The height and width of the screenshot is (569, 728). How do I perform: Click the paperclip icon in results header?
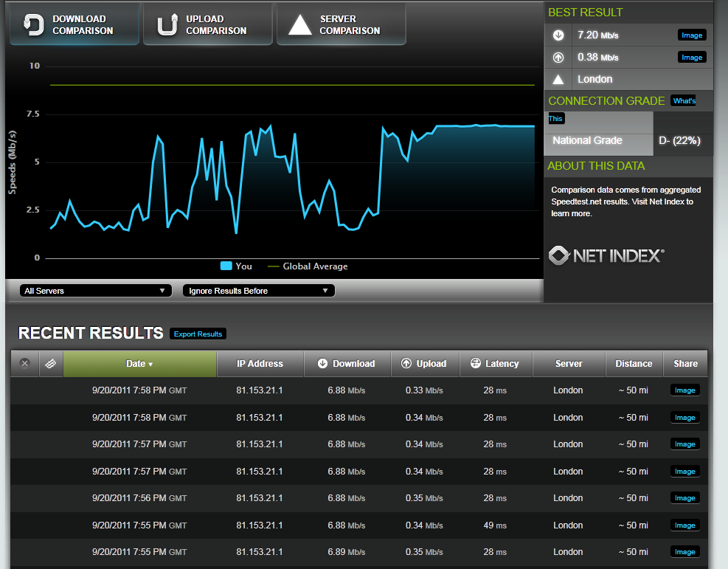point(50,363)
